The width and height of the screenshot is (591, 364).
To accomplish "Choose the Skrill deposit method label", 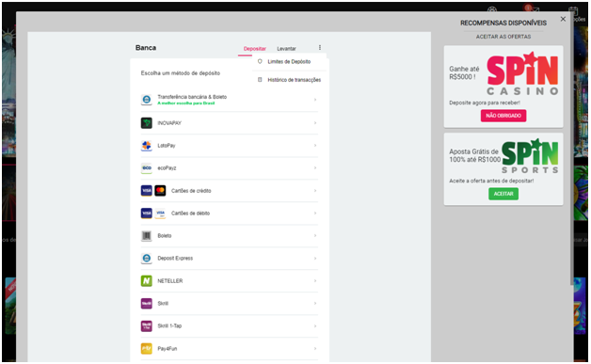I will 163,303.
